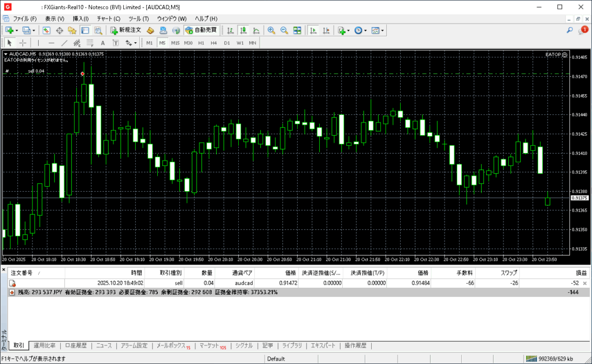Open search with the magnifier icon
Image resolution: width=592 pixels, height=364 pixels.
(569, 30)
